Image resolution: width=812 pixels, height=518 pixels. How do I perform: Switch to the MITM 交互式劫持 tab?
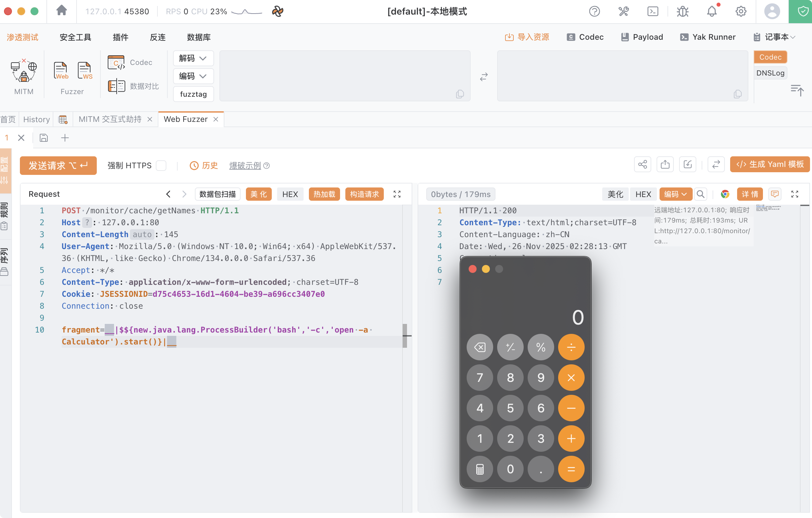[x=110, y=119]
